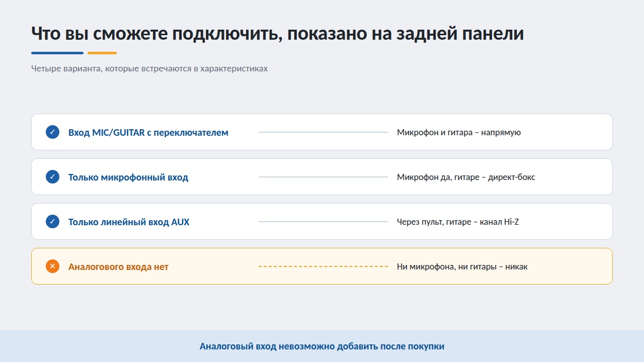Screen dimensions: 644x362
Task: Click the grey connector line in AUX row
Action: click(323, 222)
